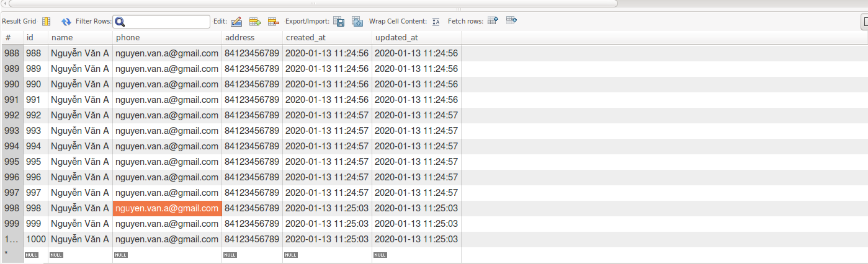Click the refresh results icon

(x=66, y=21)
